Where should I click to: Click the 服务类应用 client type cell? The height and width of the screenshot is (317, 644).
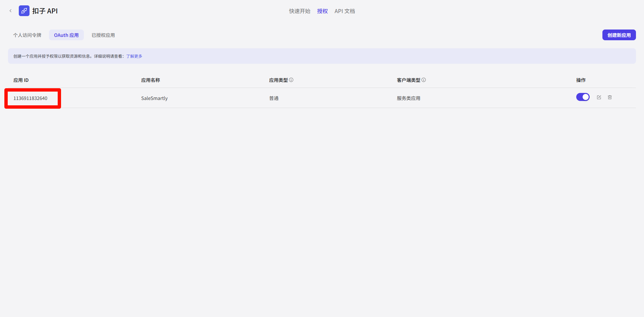409,98
